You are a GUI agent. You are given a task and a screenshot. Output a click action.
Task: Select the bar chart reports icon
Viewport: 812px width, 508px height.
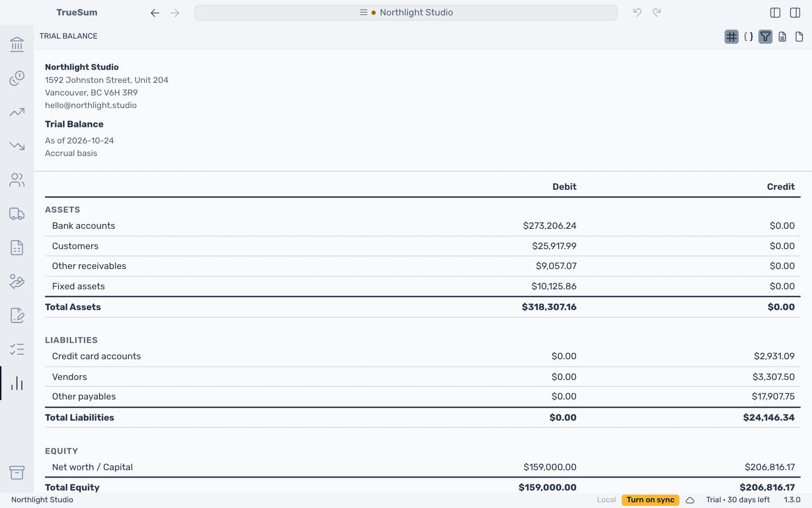(x=17, y=383)
